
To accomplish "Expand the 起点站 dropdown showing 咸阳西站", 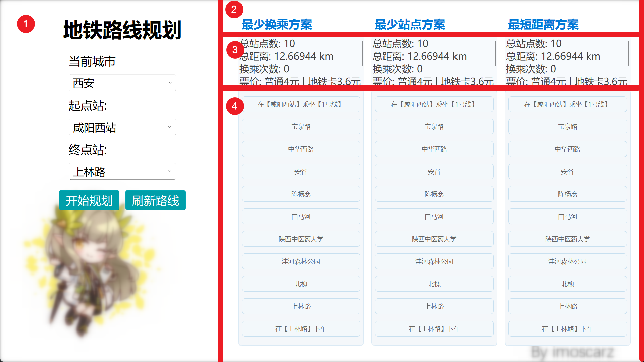I will [x=122, y=127].
